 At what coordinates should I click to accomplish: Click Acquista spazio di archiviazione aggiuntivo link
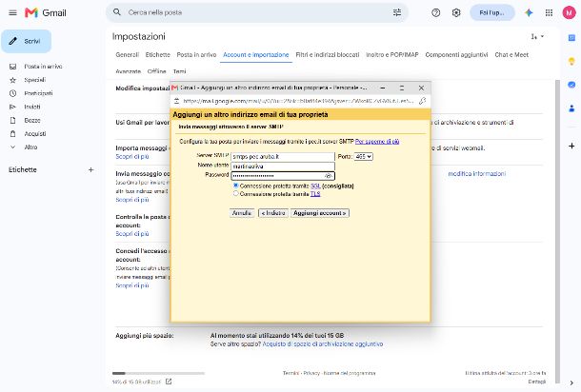323,344
